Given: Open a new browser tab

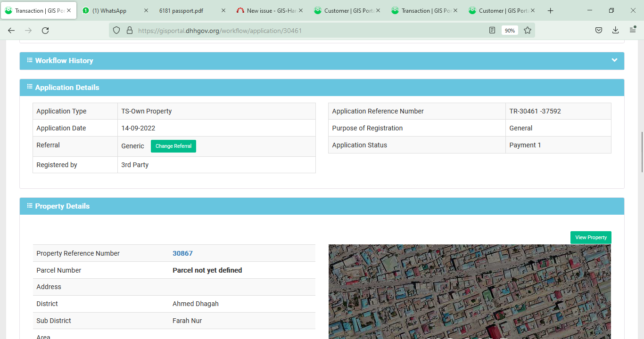Looking at the screenshot, I should click(550, 10).
